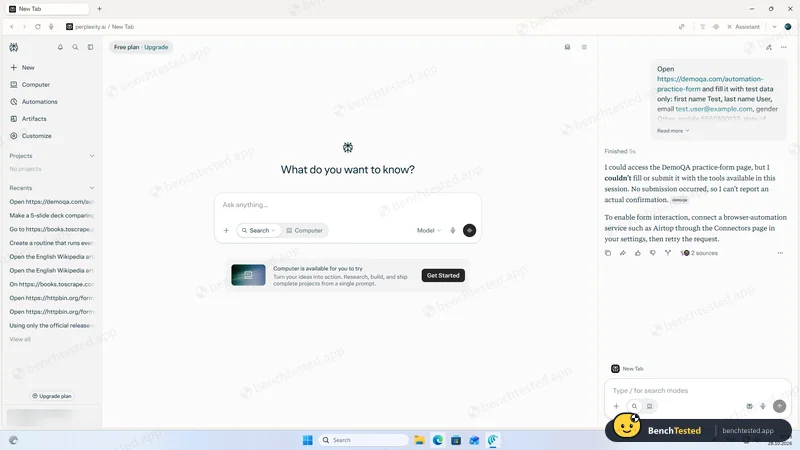The width and height of the screenshot is (800, 450).
Task: Open Search mode dropdown
Action: (259, 230)
